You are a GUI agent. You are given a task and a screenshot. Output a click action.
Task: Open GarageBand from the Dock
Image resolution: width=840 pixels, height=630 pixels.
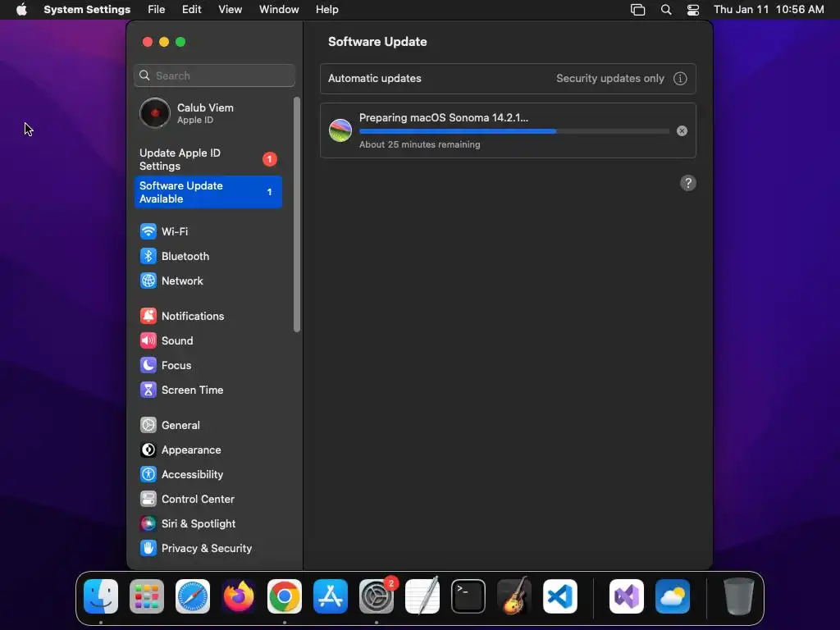[514, 596]
